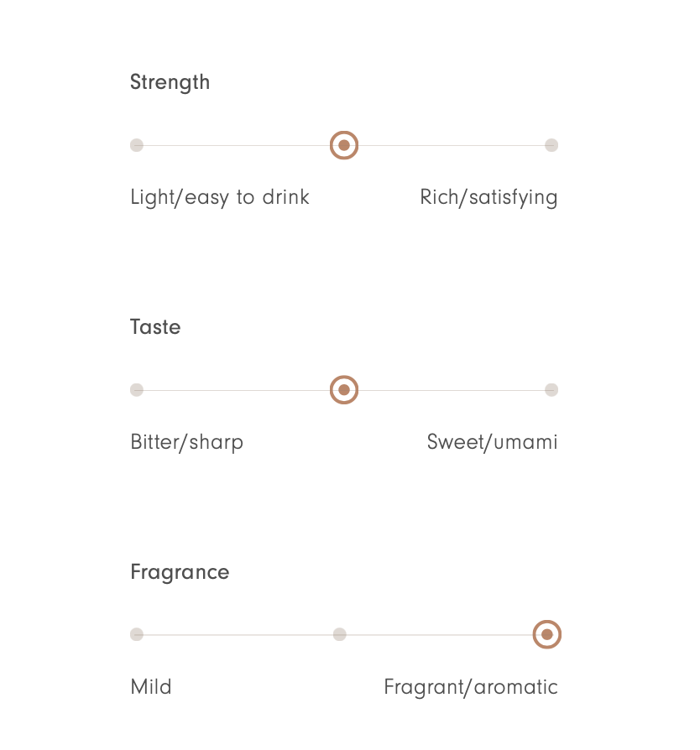700x750 pixels.
Task: Set Fragrance to the mildest dot
Action: tap(137, 634)
